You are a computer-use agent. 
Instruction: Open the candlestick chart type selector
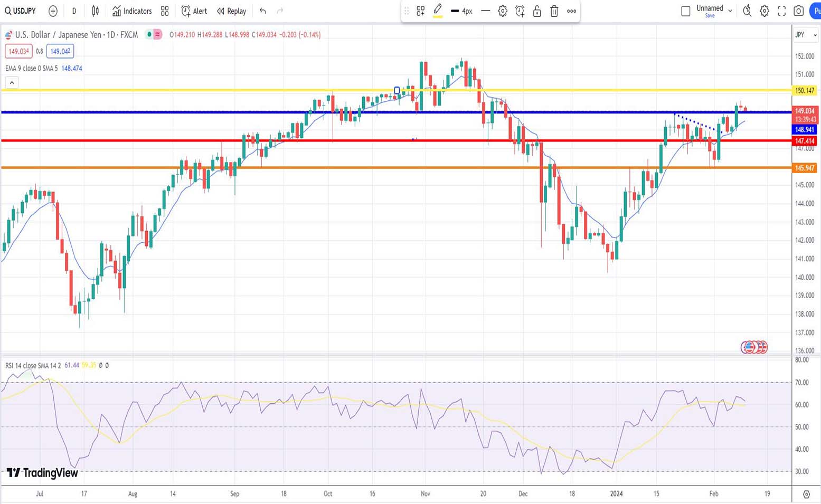coord(96,11)
